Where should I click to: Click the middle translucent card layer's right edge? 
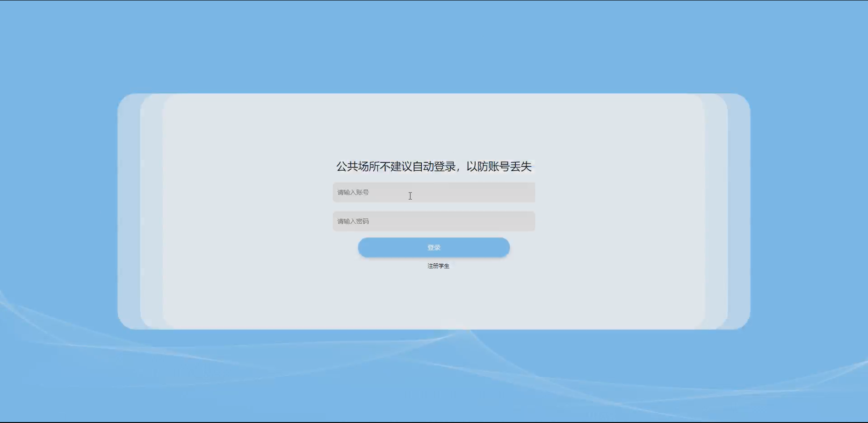click(717, 211)
